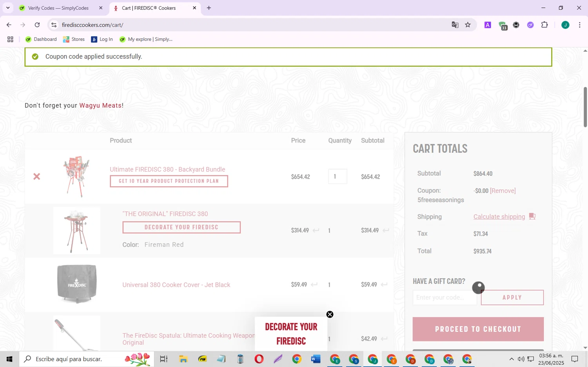
Task: Reload the cart page
Action: (x=37, y=25)
